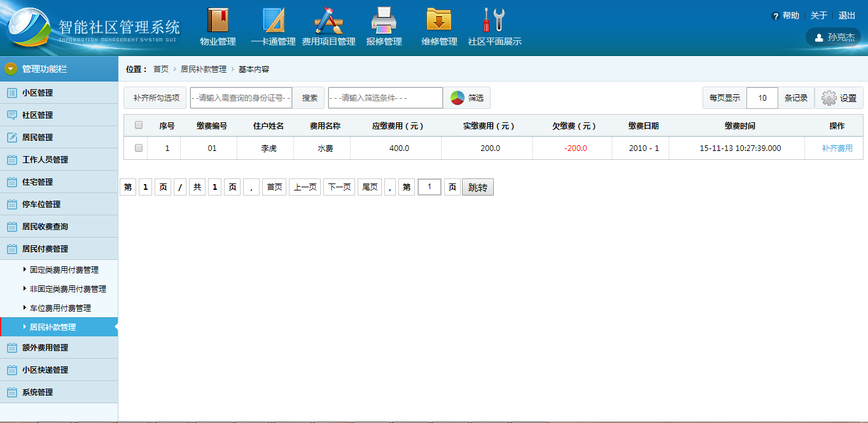Click the 居民管理 edit icon
Screen dimensions: 868x423
11,138
